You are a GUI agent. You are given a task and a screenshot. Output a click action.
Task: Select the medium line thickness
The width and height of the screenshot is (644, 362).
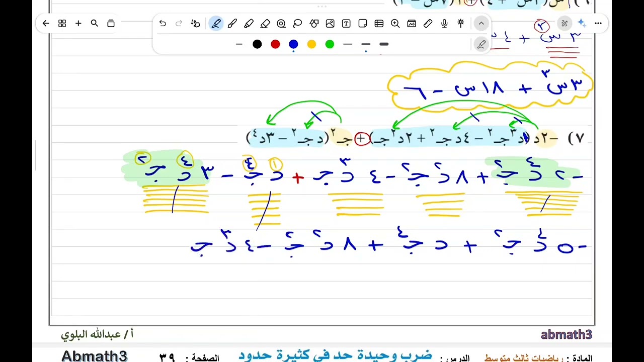(x=366, y=44)
